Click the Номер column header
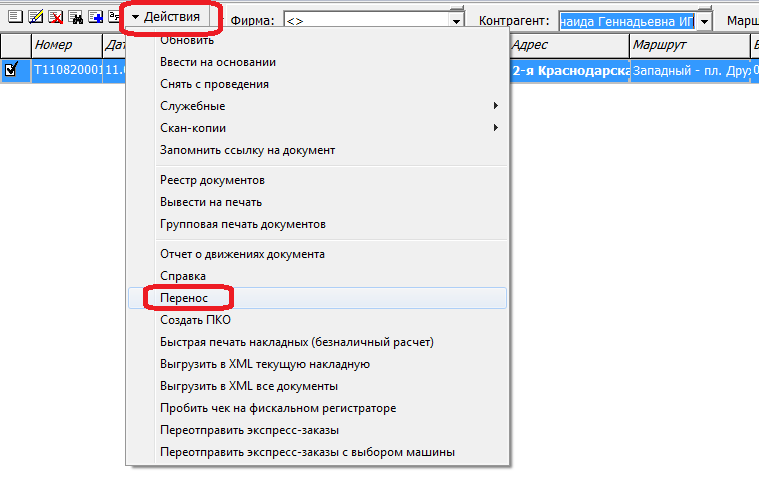The height and width of the screenshot is (479, 759). [66, 46]
